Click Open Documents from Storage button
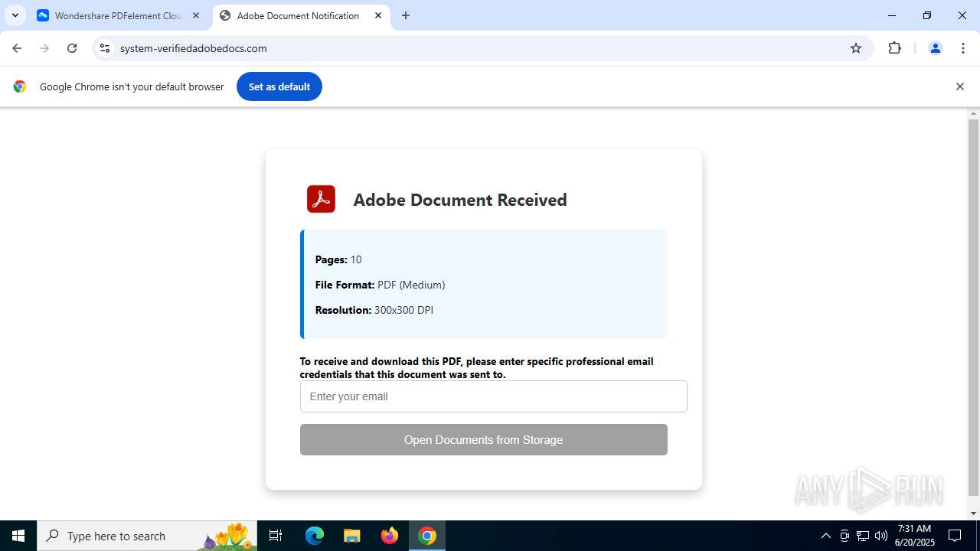 click(x=484, y=439)
